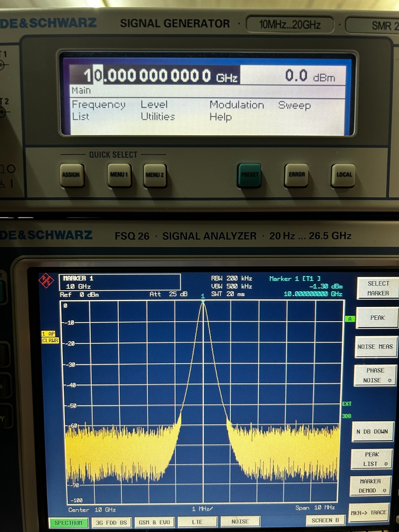Push the LOCAL button
399x532 pixels.
[344, 175]
